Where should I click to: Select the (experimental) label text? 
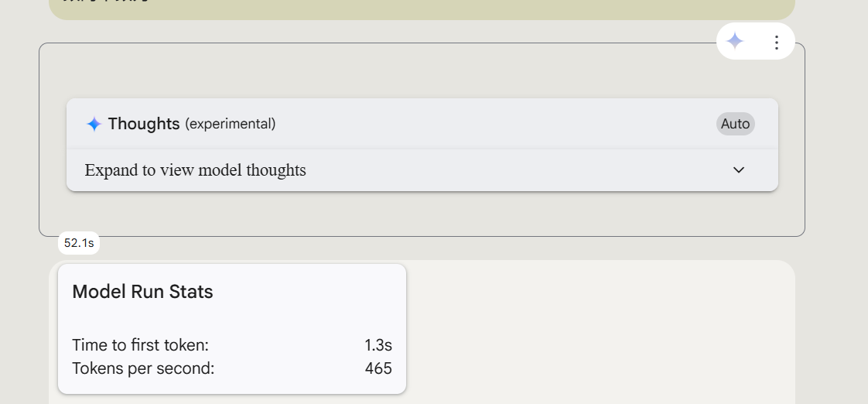231,124
